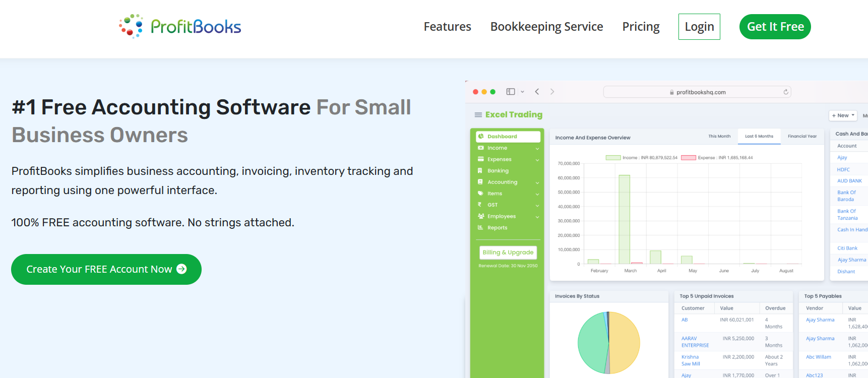Viewport: 868px width, 378px height.
Task: Click the page reload icon
Action: (x=786, y=92)
